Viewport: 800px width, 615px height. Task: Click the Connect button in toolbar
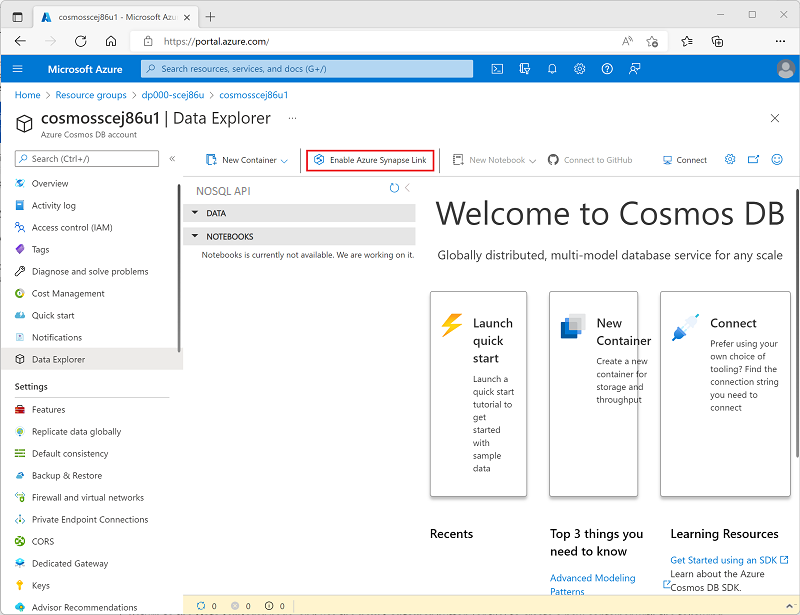point(684,160)
